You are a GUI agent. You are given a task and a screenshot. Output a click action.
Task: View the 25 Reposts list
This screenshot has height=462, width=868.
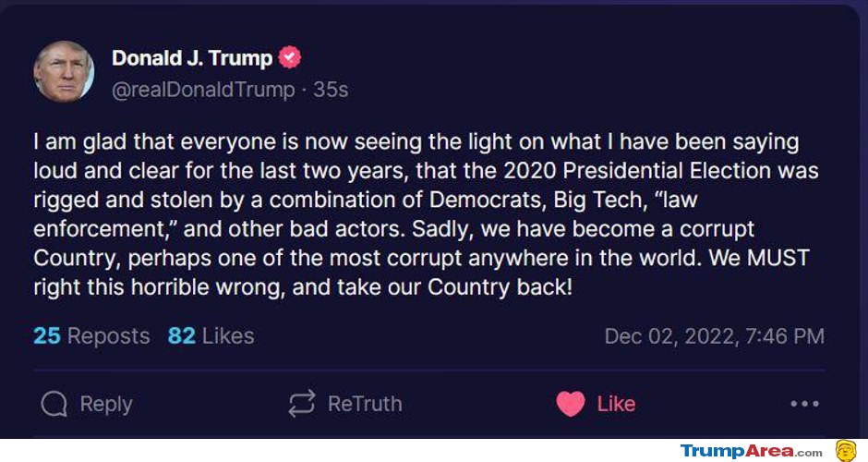91,335
